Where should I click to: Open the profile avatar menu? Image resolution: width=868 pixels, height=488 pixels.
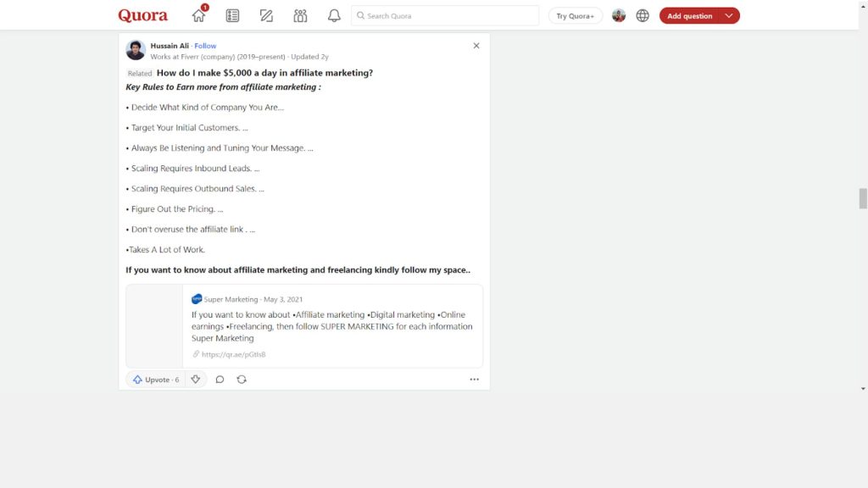pos(619,15)
